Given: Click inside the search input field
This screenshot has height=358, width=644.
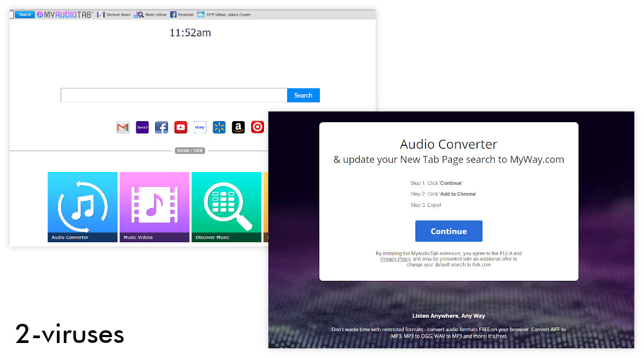Looking at the screenshot, I should (172, 95).
